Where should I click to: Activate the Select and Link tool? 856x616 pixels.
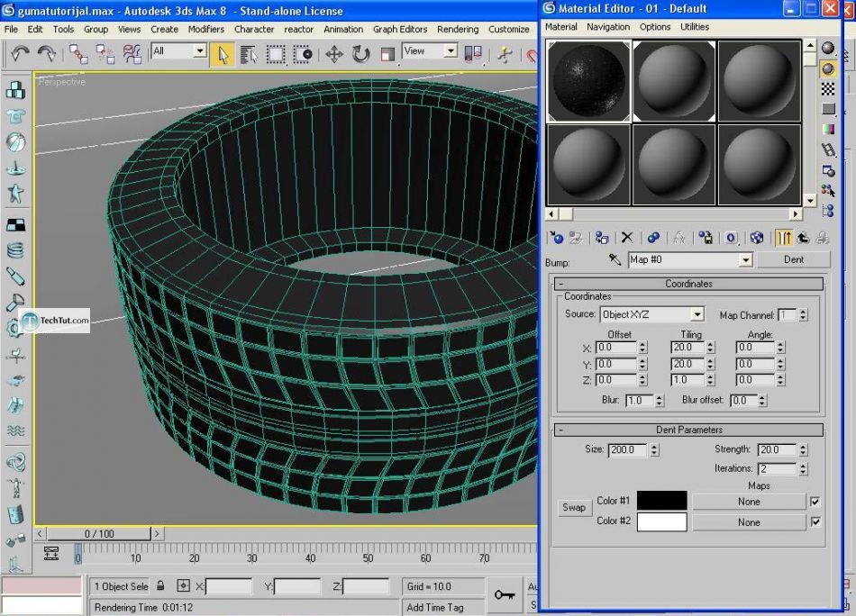78,54
